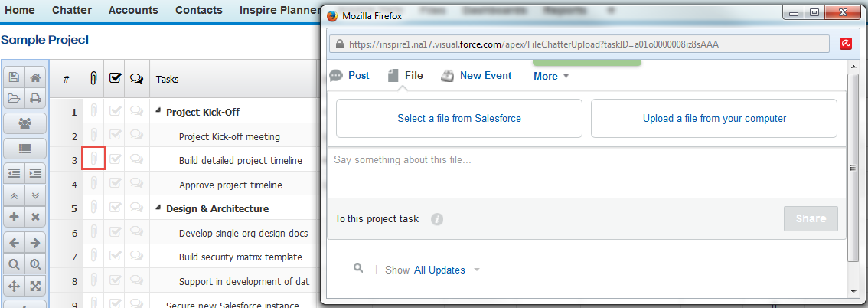This screenshot has width=868, height=308.
Task: Toggle checkbox for Approve project timeline row
Action: click(x=115, y=184)
